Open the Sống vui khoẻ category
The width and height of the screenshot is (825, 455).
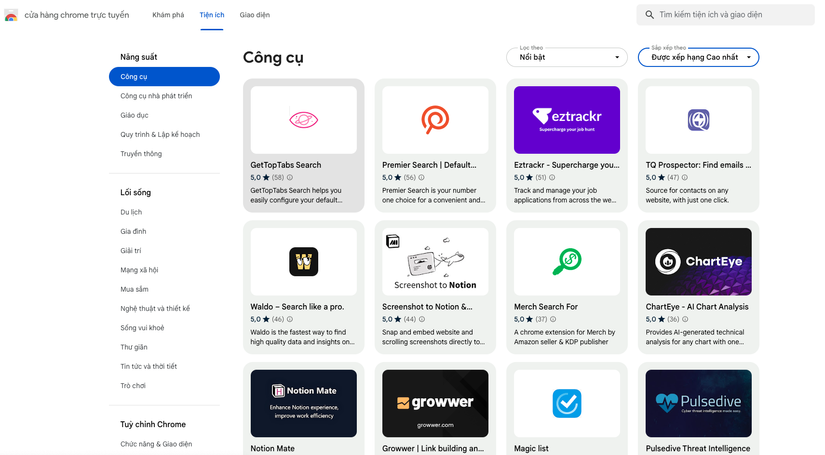142,328
